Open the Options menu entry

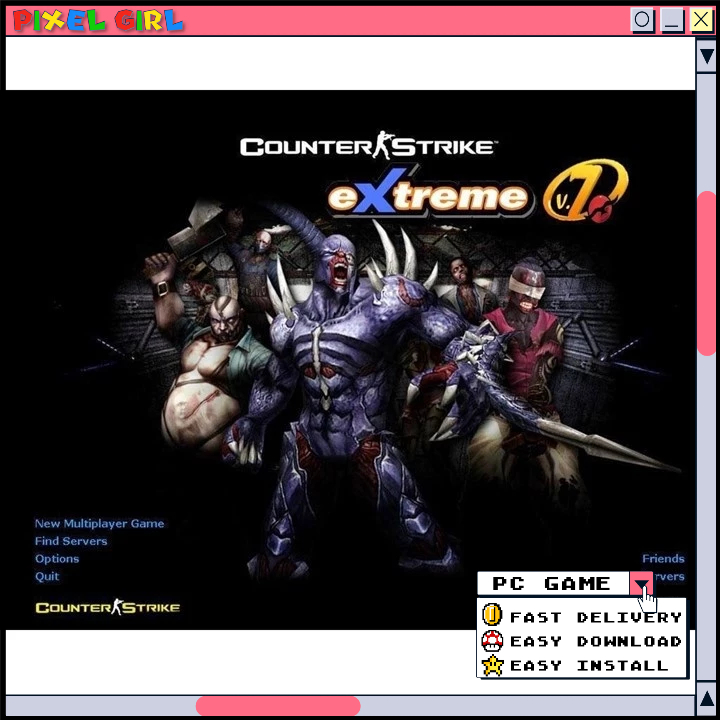click(x=57, y=558)
